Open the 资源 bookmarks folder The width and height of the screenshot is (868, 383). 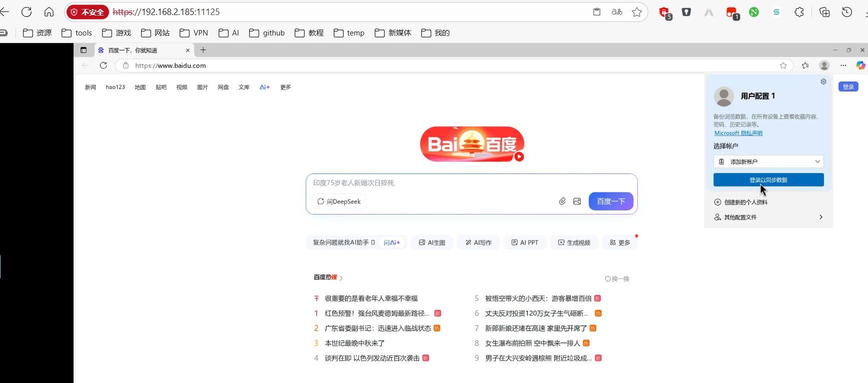click(38, 33)
